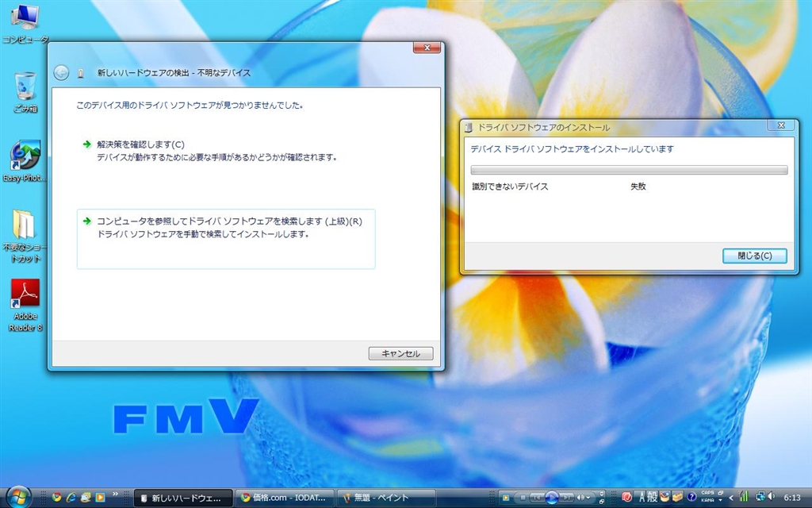Image resolution: width=812 pixels, height=508 pixels.
Task: Click the キャンセル button in hardware wizard
Action: click(400, 353)
